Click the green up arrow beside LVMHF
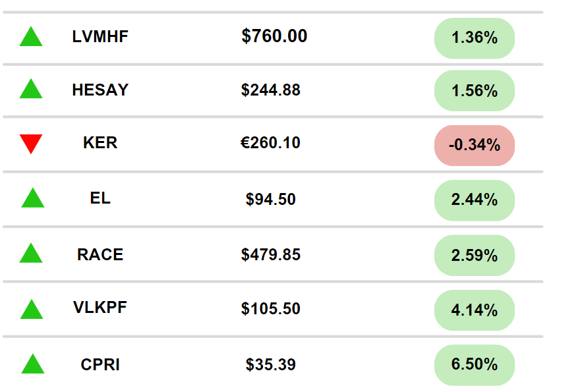This screenshot has height=392, width=580. pyautogui.click(x=31, y=38)
